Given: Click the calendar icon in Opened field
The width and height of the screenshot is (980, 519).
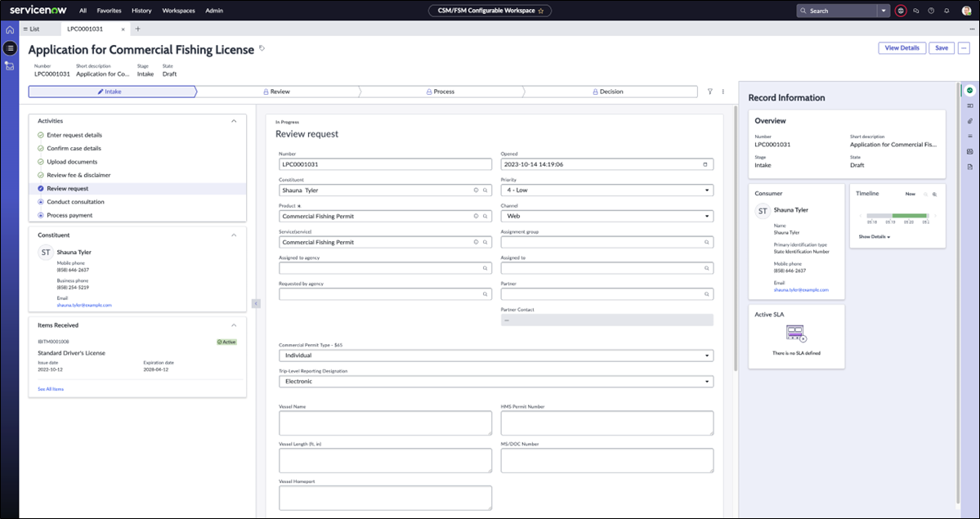Looking at the screenshot, I should click(x=705, y=164).
